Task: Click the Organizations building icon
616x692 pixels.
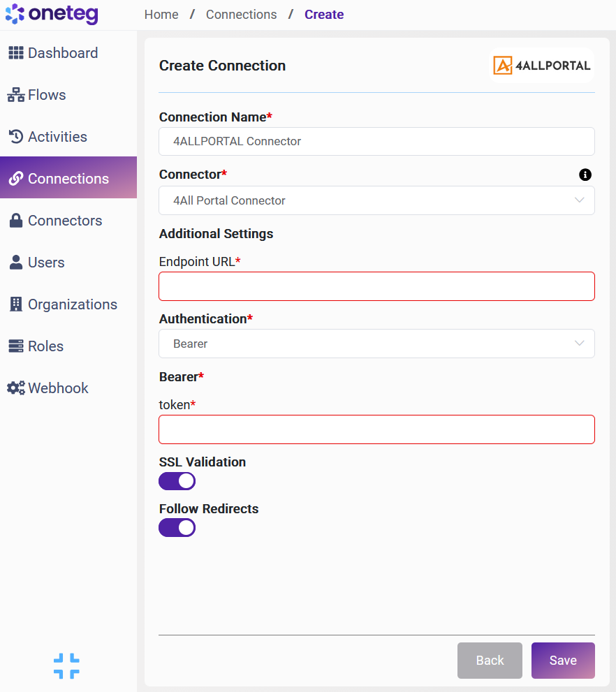Action: point(16,304)
